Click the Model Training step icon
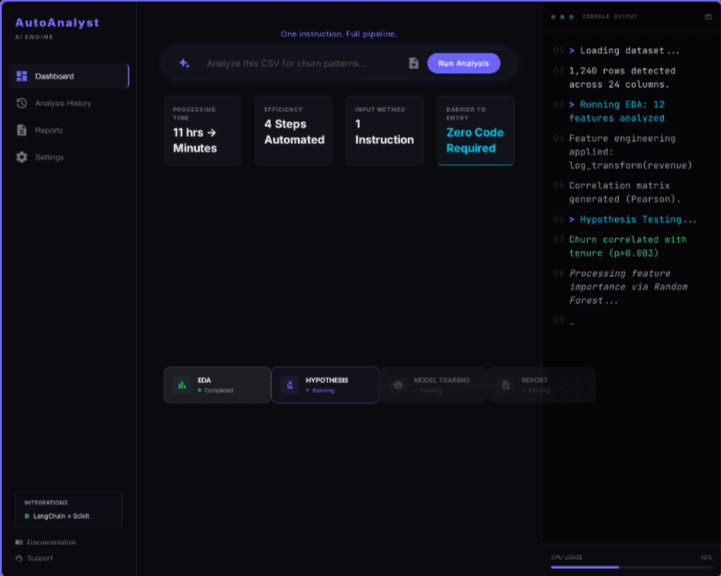The height and width of the screenshot is (576, 721). coord(398,385)
